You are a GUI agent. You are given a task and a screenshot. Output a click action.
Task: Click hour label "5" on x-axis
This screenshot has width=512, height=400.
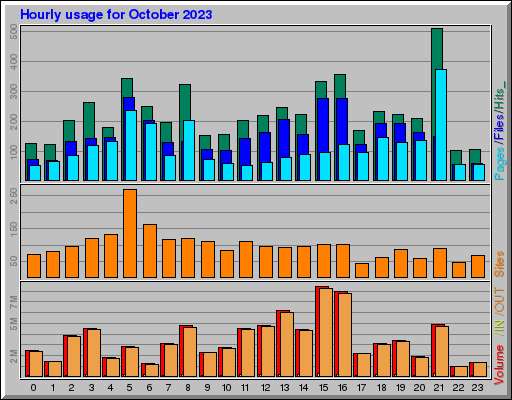129,388
